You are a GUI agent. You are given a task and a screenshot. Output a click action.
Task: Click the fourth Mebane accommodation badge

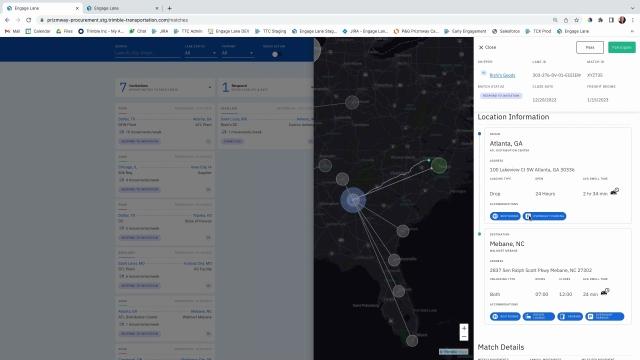coord(605,316)
